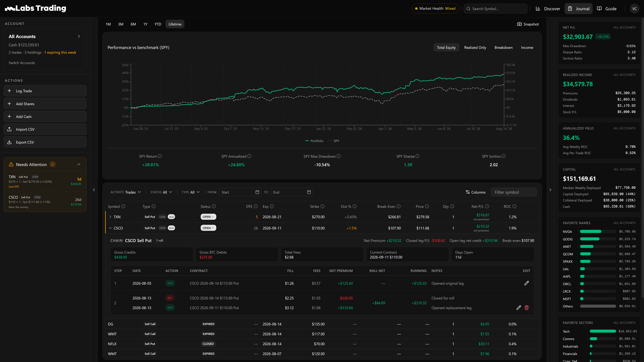This screenshot has height=362, width=644.
Task: Click the Guide book icon
Action: click(599, 9)
